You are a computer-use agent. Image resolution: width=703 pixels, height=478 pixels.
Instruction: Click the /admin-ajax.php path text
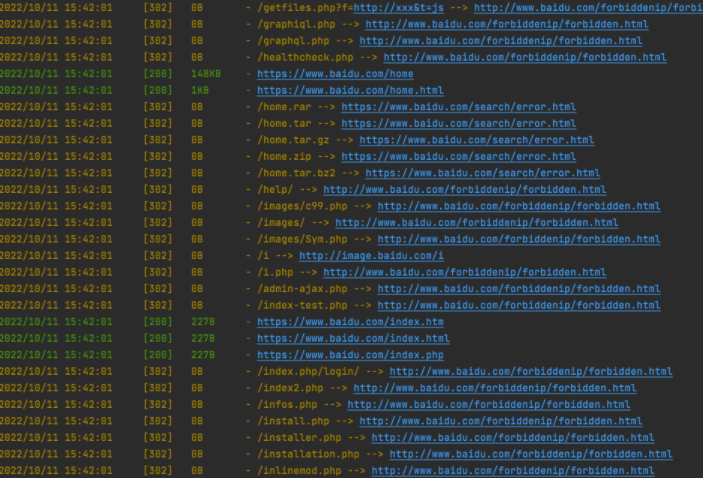click(x=302, y=289)
